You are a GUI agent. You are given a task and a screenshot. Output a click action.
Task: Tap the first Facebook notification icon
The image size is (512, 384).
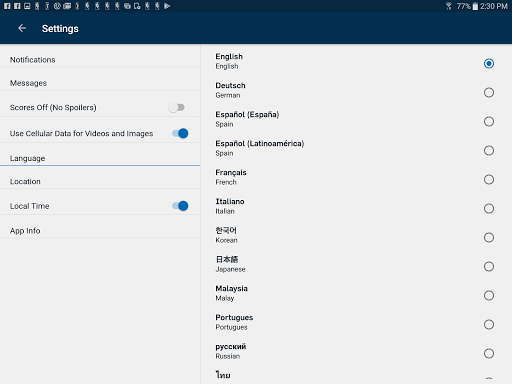point(7,6)
